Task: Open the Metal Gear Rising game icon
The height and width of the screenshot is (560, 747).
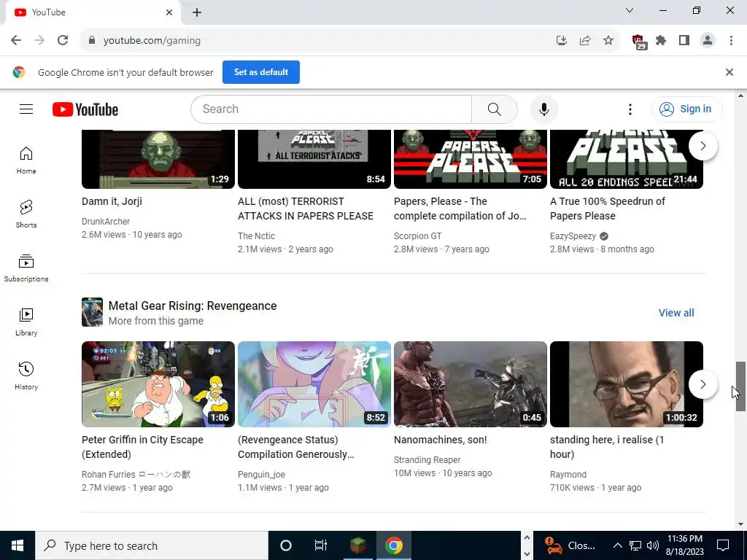Action: tap(92, 312)
